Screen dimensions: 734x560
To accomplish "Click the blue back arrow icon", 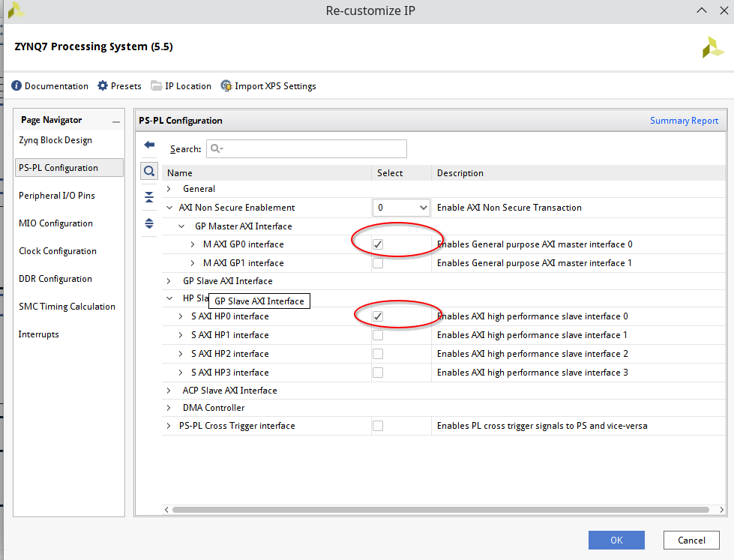I will 149,145.
